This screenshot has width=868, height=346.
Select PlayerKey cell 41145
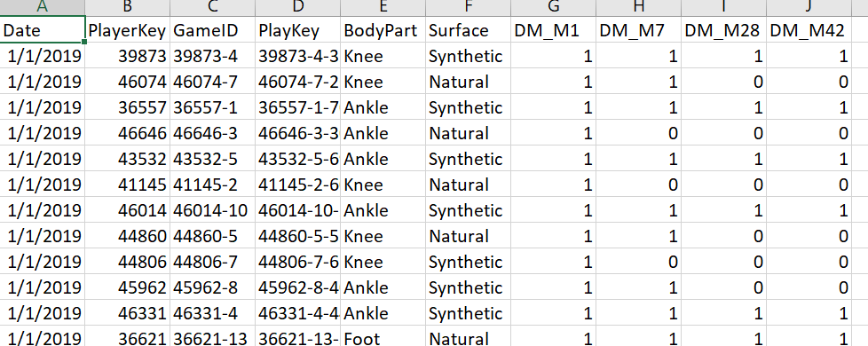coord(128,185)
